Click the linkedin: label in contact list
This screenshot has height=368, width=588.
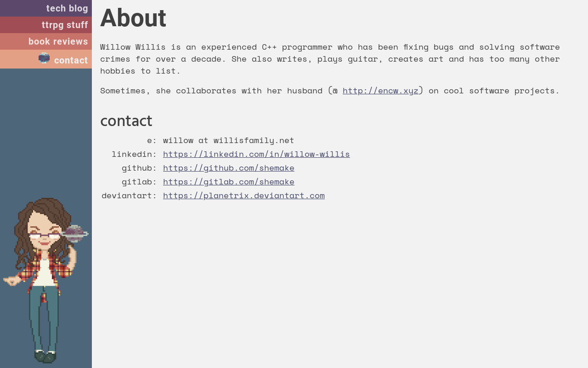134,154
